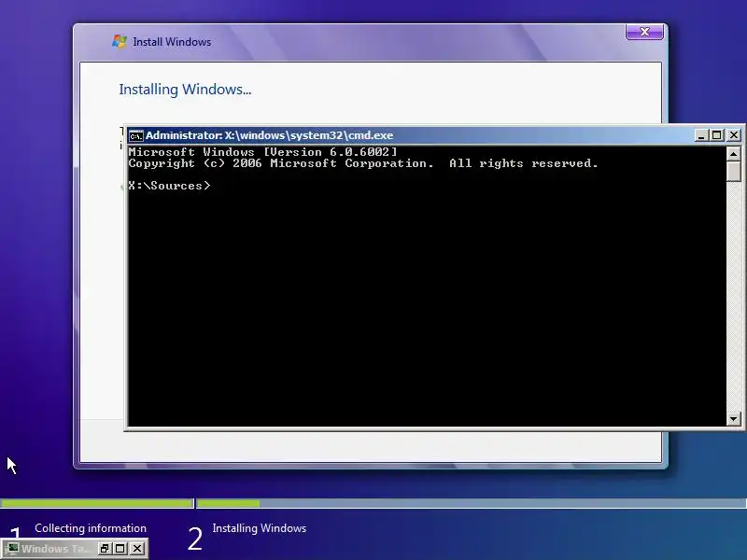747x560 pixels.
Task: Click the 'Install Windows' title text
Action: click(172, 42)
